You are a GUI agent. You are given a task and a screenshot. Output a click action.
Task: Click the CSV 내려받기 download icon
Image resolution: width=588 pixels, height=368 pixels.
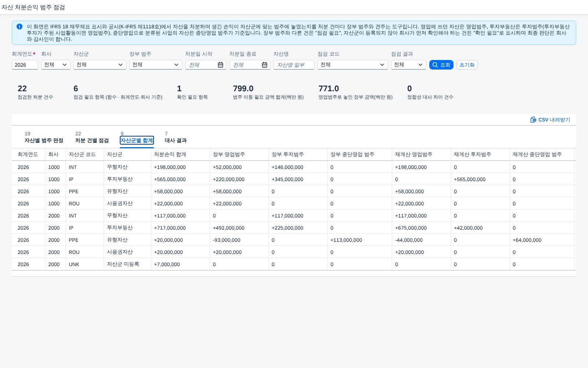(x=533, y=120)
